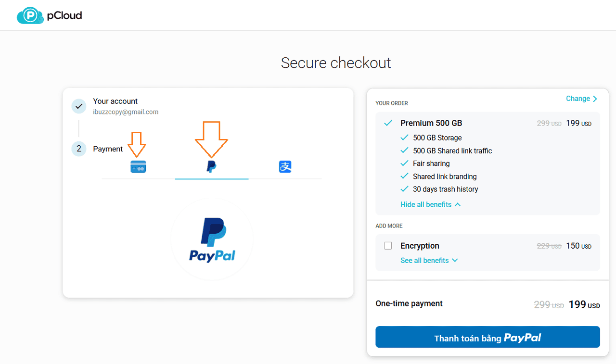
Task: Click the Encryption add-on label
Action: tap(420, 246)
